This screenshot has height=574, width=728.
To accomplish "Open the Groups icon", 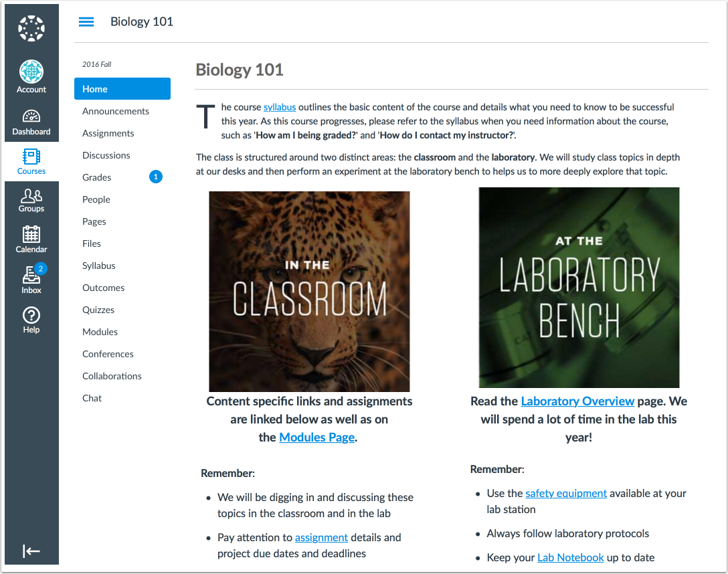I will [x=31, y=201].
